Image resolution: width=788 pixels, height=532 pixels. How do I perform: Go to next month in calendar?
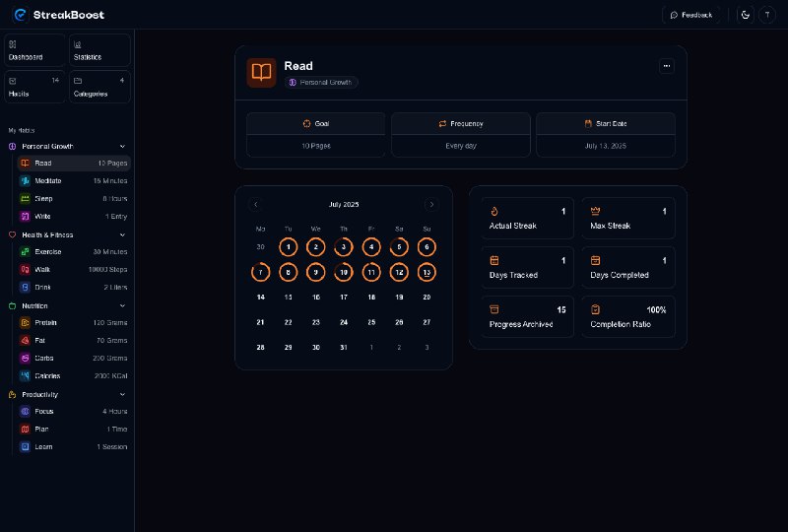[431, 205]
